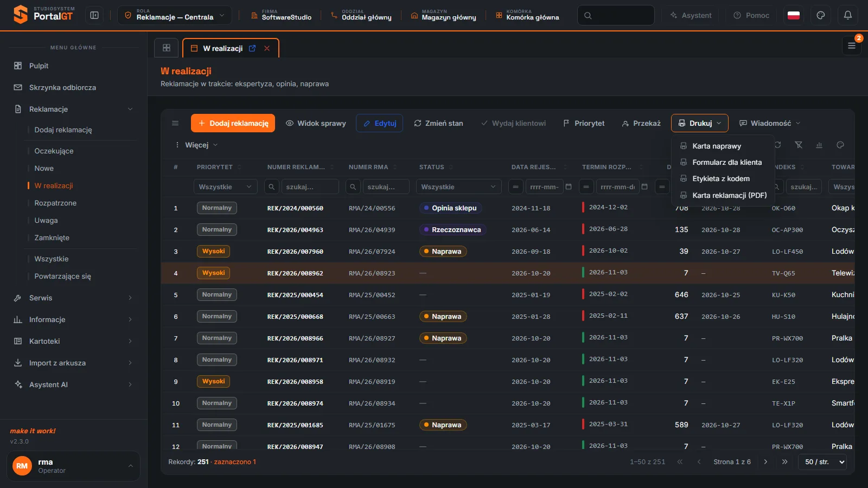Select Karta naprawy from Drukuj menu
Viewport: 868px width, 488px height.
723,146
